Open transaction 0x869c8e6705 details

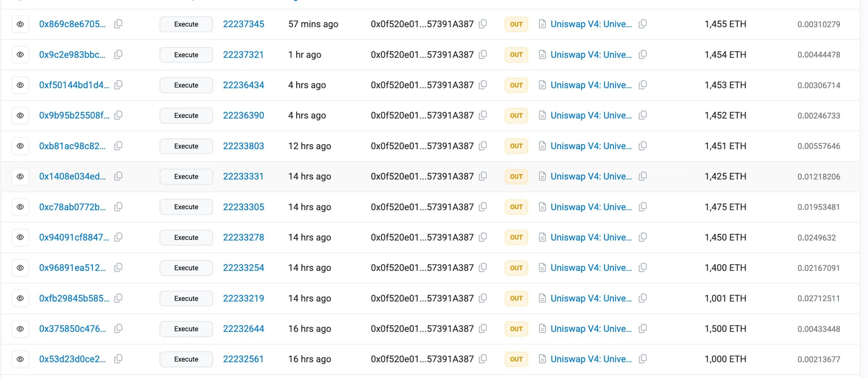(x=72, y=24)
